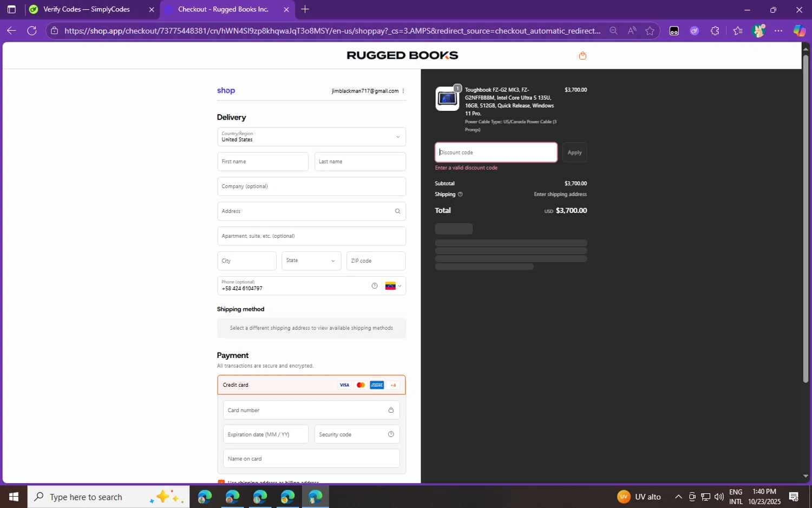Open browser extensions puzzle icon

click(715, 31)
